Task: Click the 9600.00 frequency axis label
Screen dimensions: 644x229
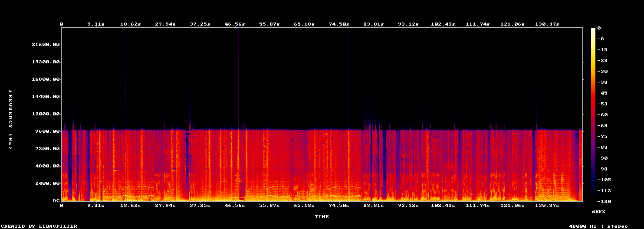Action: coord(47,131)
